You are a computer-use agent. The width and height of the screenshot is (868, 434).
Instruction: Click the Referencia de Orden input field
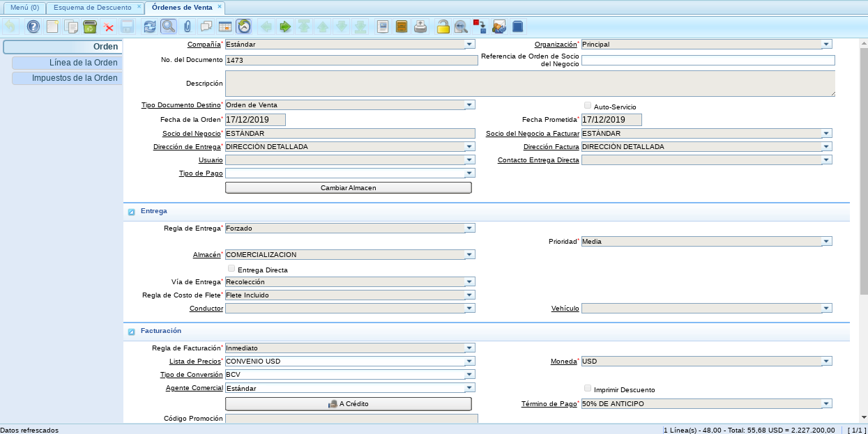point(708,61)
